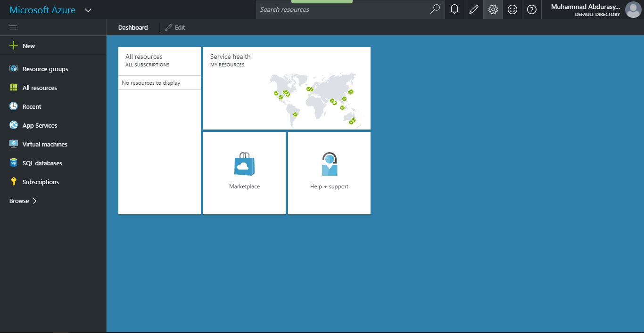Select App Services in sidebar
644x333 pixels.
[x=40, y=125]
